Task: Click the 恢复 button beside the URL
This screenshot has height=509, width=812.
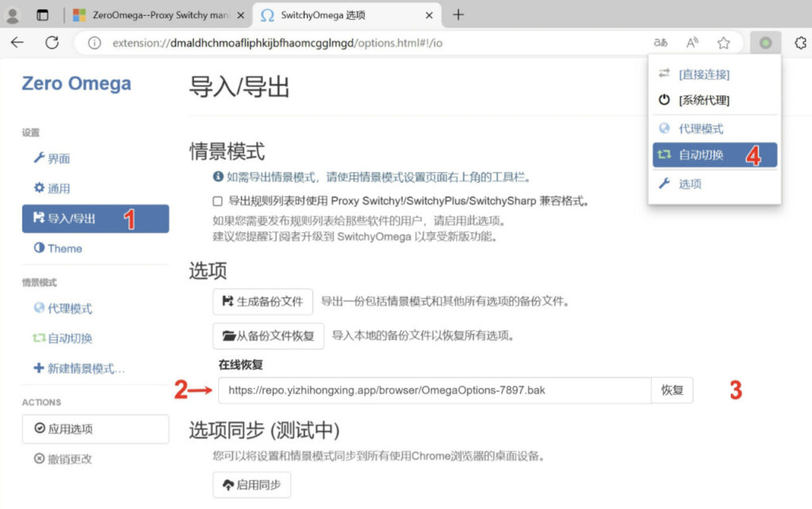Action: 672,390
